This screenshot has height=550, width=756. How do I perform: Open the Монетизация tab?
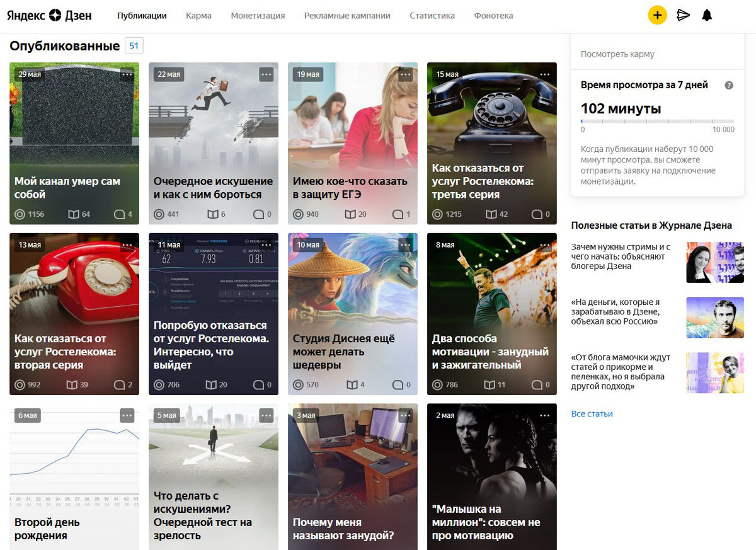click(x=258, y=16)
